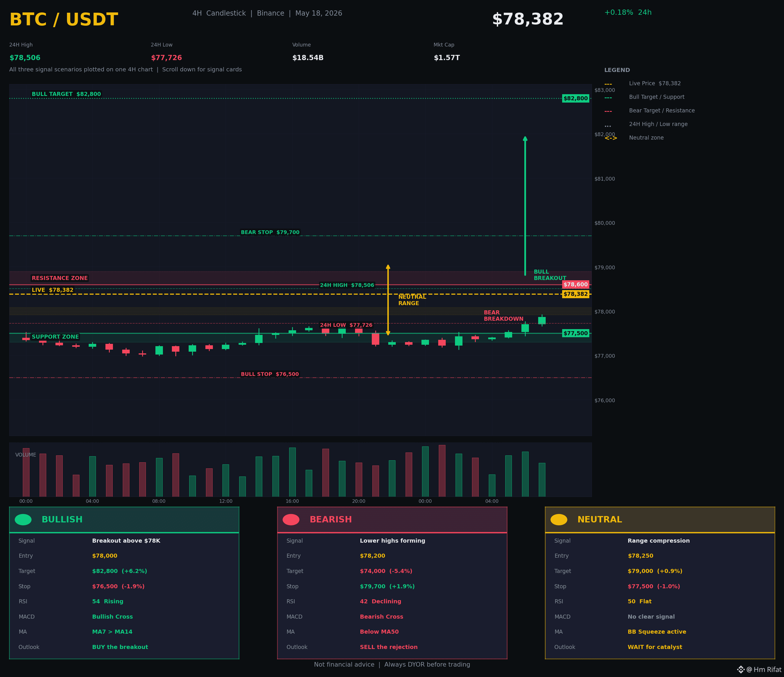
Task: Click the Neutral entry price $78,250
Action: [641, 556]
